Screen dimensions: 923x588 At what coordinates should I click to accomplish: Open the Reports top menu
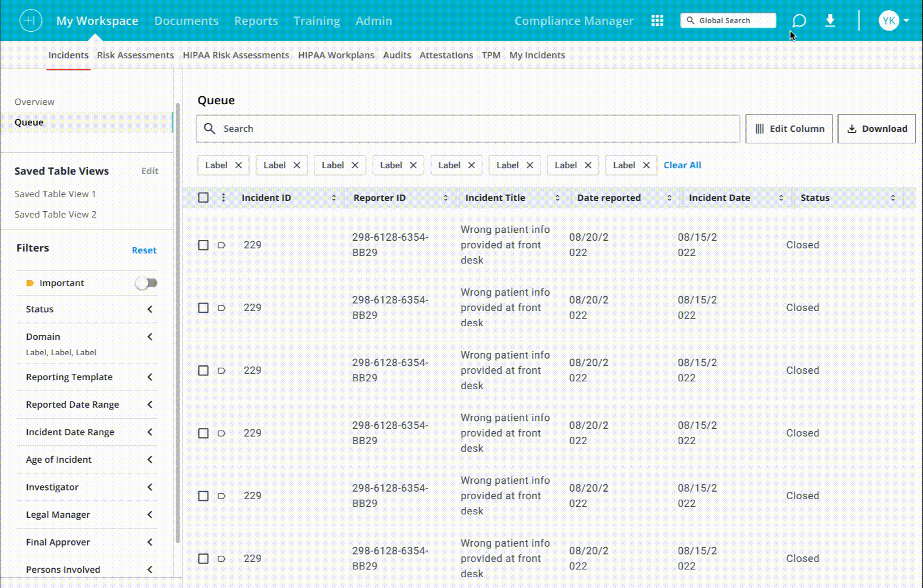point(256,21)
